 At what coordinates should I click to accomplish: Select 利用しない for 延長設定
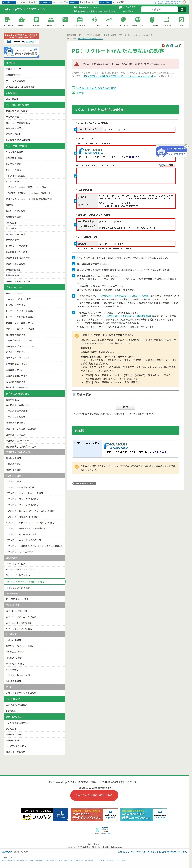(115, 244)
